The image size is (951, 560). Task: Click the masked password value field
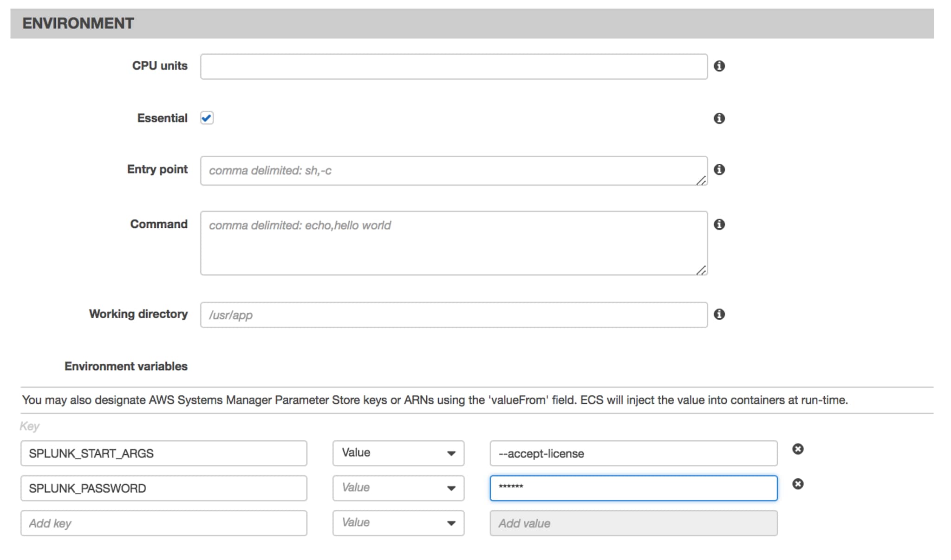click(x=633, y=488)
